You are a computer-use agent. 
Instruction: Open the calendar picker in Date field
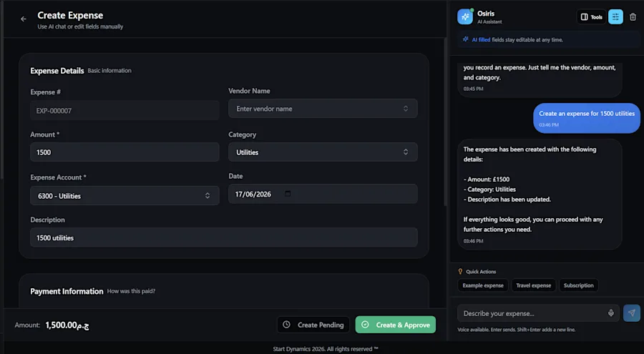click(x=288, y=193)
